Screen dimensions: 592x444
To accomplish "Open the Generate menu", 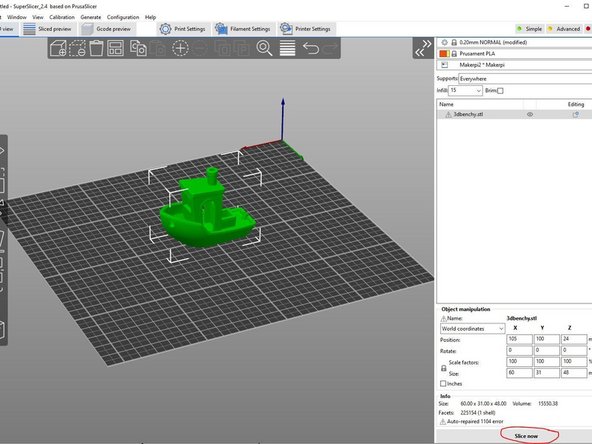I will click(x=91, y=17).
